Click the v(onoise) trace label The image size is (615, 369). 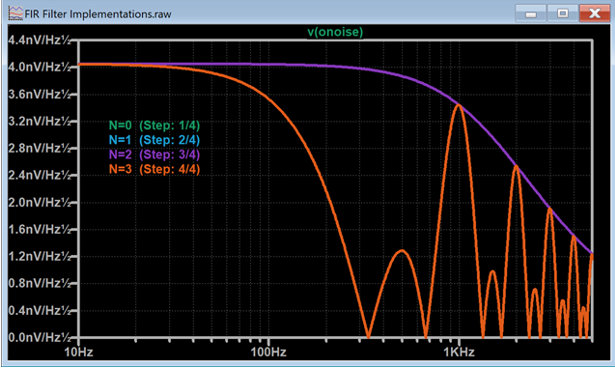335,32
